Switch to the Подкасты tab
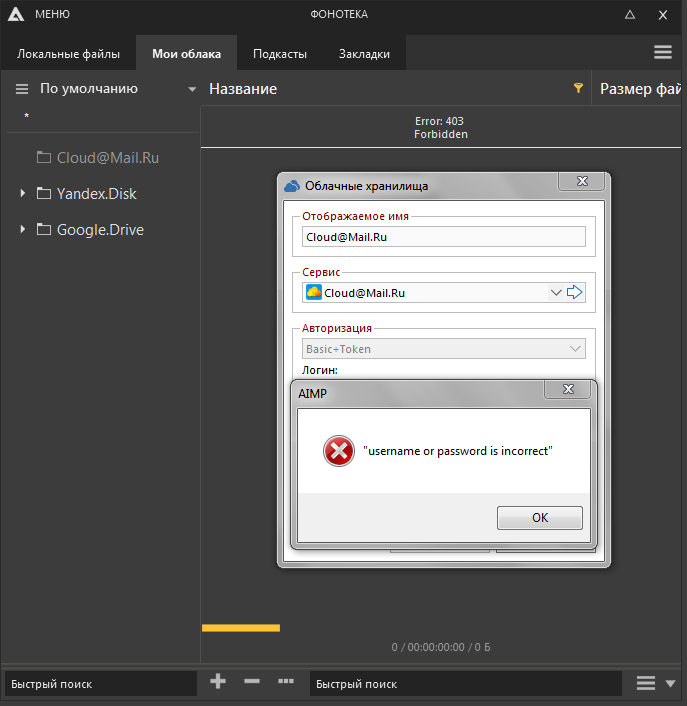687x706 pixels. [280, 54]
